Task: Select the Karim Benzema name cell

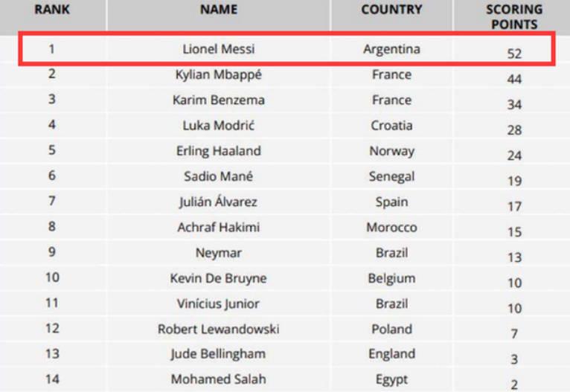Action: (x=219, y=100)
